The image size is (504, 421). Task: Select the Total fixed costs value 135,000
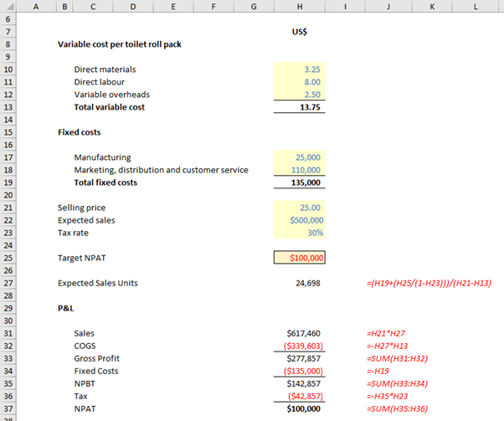pyautogui.click(x=299, y=182)
